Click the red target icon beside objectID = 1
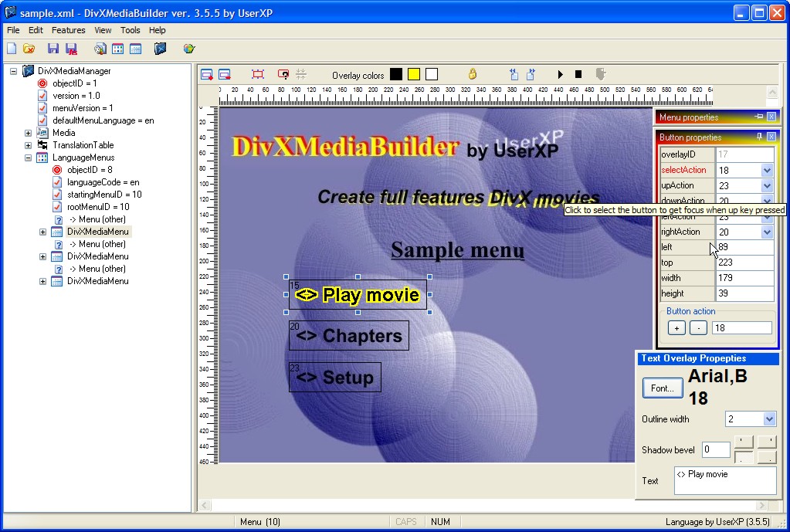Screen dimensions: 790x532 (x=42, y=83)
